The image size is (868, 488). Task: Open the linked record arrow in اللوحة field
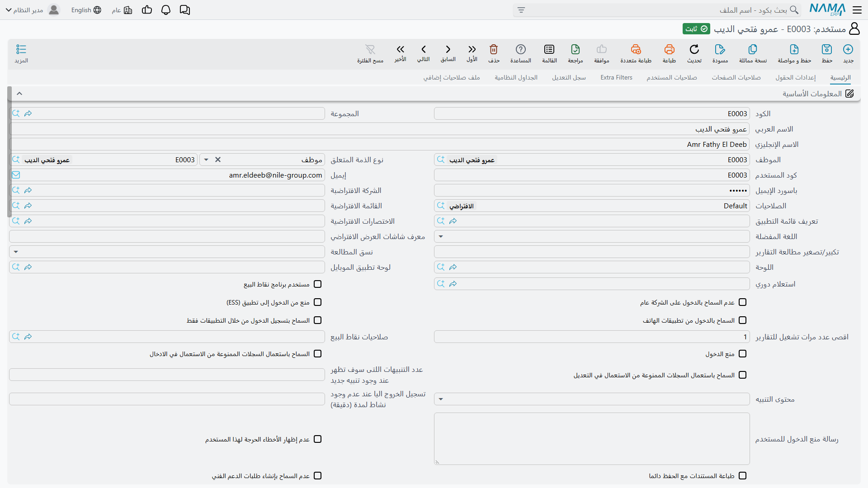coord(453,267)
